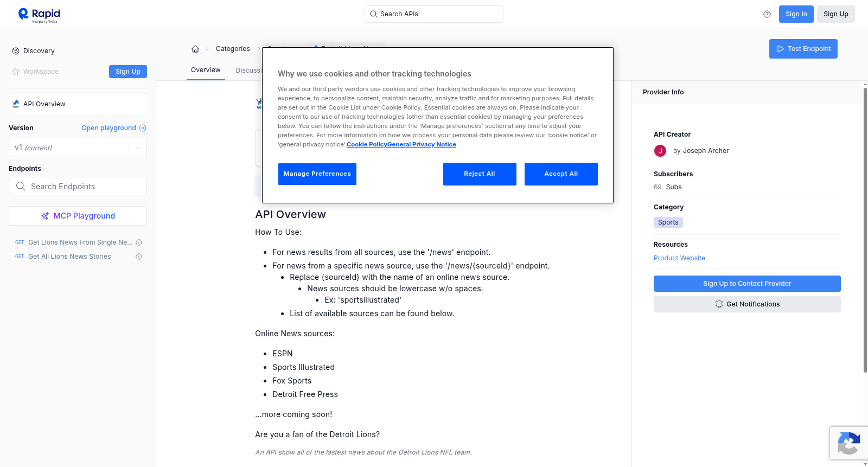Screen dimensions: 868x467
Task: Open the Cookie Policy link
Action: click(x=367, y=145)
